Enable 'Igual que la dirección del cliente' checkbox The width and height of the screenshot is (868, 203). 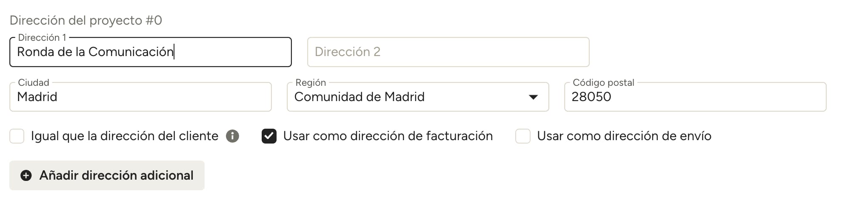point(17,136)
